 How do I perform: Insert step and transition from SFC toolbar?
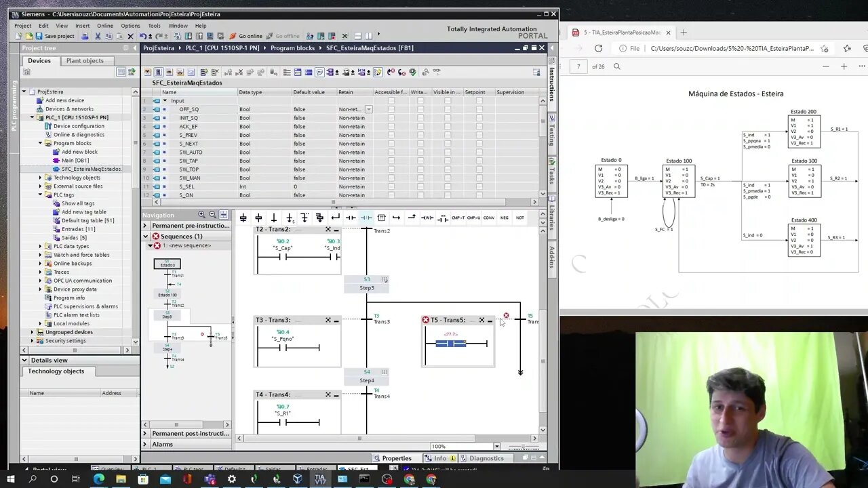pyautogui.click(x=243, y=218)
